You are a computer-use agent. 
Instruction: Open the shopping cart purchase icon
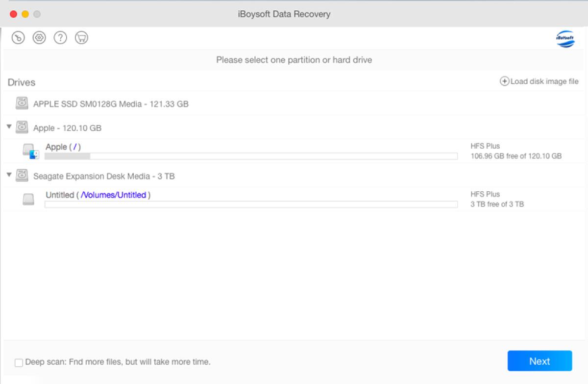[x=81, y=38]
